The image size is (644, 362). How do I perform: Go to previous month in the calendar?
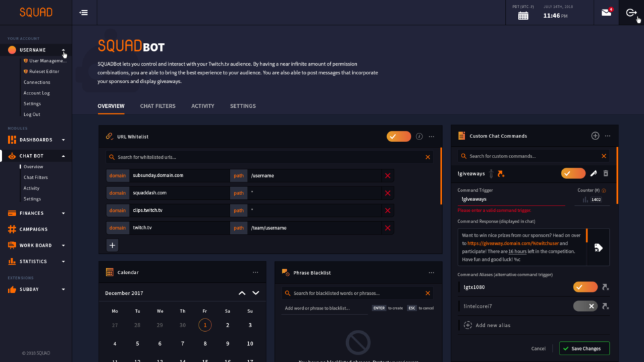point(242,293)
